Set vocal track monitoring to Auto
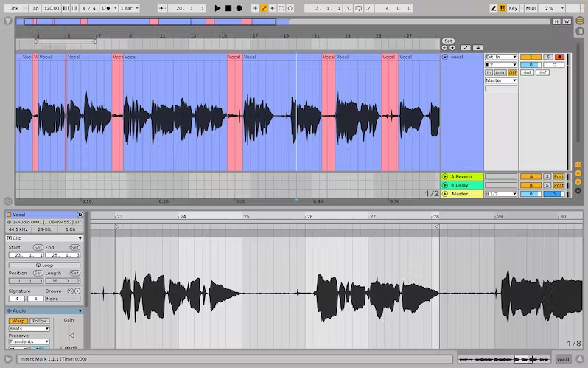Viewport: 588px width, 368px height. tap(500, 72)
